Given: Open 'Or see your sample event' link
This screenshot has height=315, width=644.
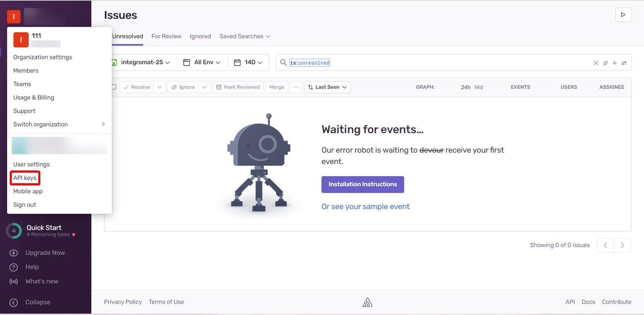Looking at the screenshot, I should point(365,207).
